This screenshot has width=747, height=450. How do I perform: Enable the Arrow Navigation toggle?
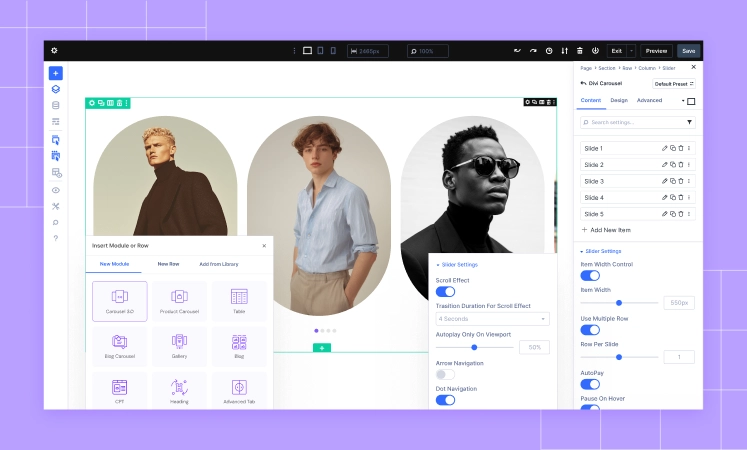pyautogui.click(x=445, y=374)
